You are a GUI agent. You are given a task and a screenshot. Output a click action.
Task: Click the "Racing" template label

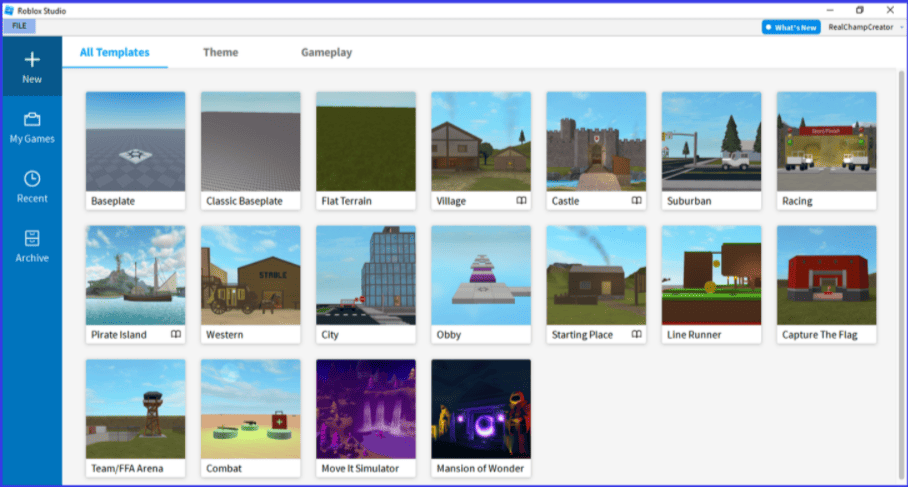(x=797, y=201)
